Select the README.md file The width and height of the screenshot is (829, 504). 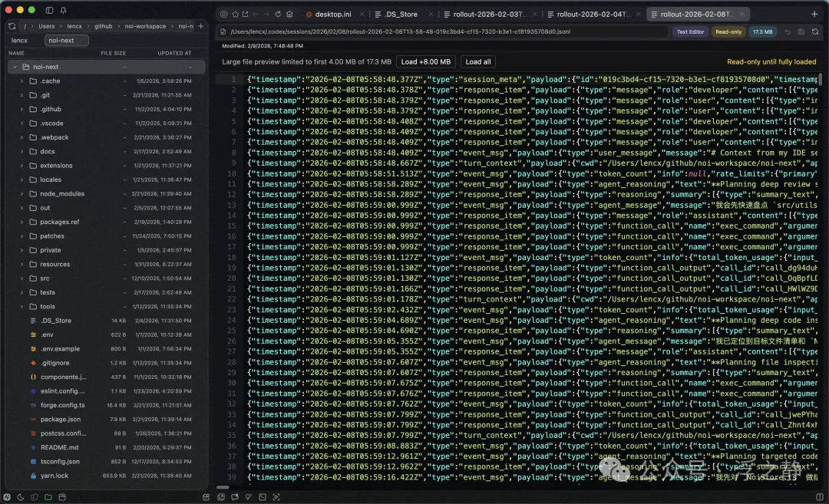(105, 447)
